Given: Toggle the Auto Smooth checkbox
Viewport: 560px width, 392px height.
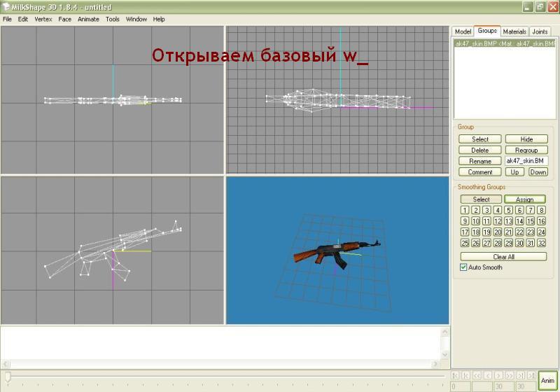Looking at the screenshot, I should pos(463,267).
